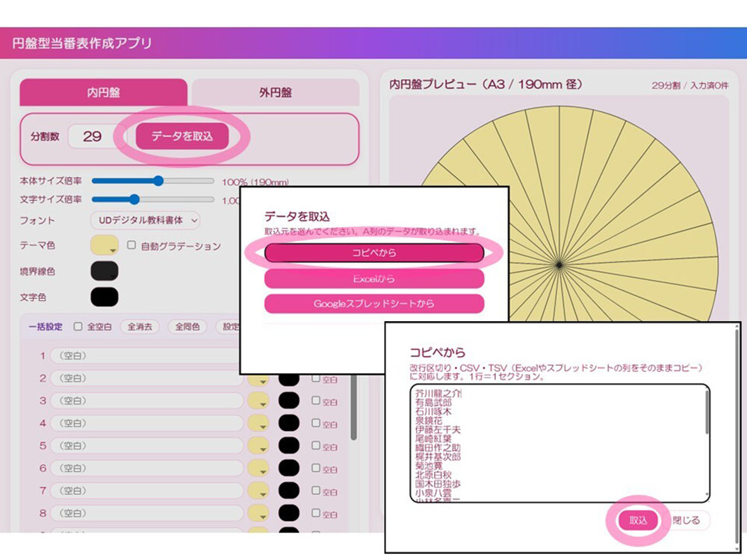Tick the 空白 checkbox on row 6
This screenshot has height=560, width=747.
coord(316,467)
